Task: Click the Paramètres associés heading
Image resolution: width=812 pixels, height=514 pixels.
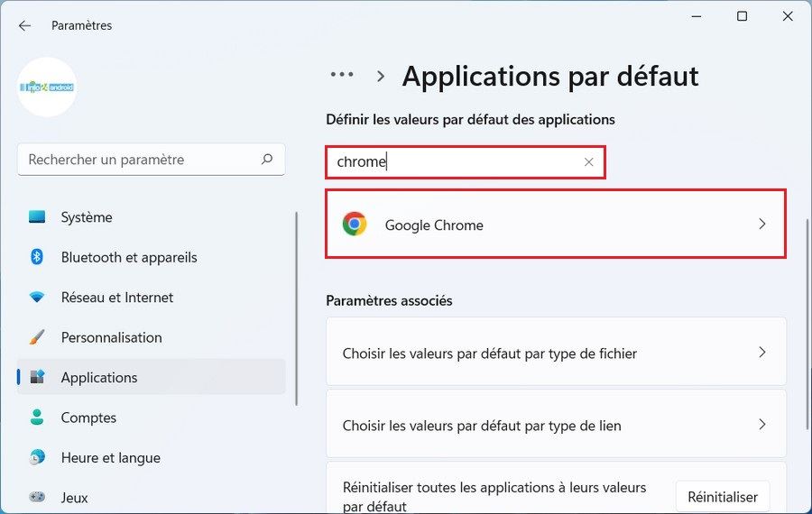Action: (389, 301)
